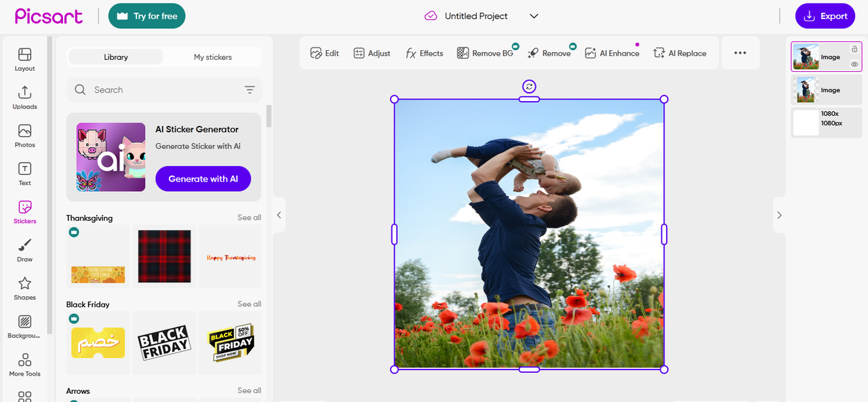Open the Effects fx tool

click(x=424, y=53)
